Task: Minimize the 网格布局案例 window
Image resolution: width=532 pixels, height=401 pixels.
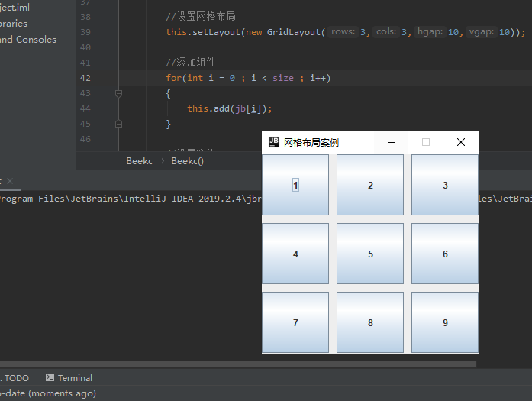Action: tap(392, 142)
